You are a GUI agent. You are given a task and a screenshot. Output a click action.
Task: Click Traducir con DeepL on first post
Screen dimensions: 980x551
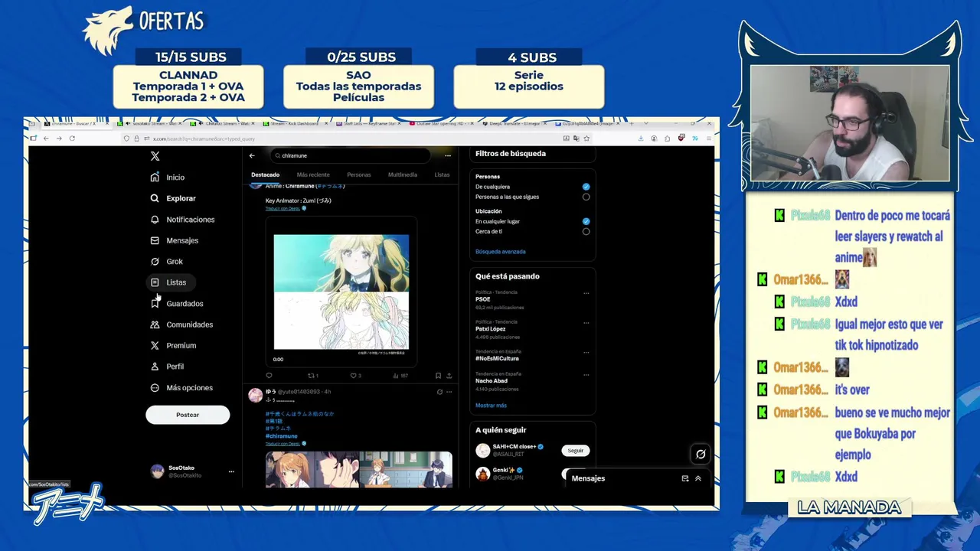pos(285,208)
